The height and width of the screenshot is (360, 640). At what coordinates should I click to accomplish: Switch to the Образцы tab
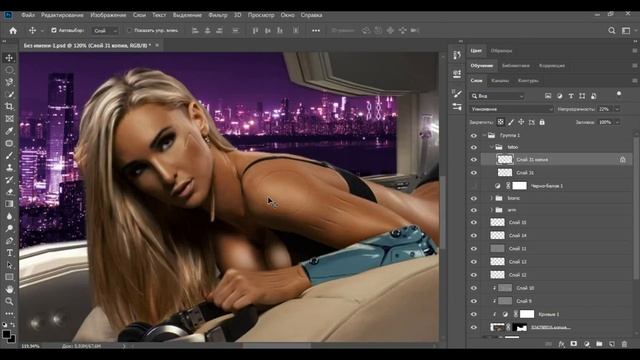tap(501, 51)
